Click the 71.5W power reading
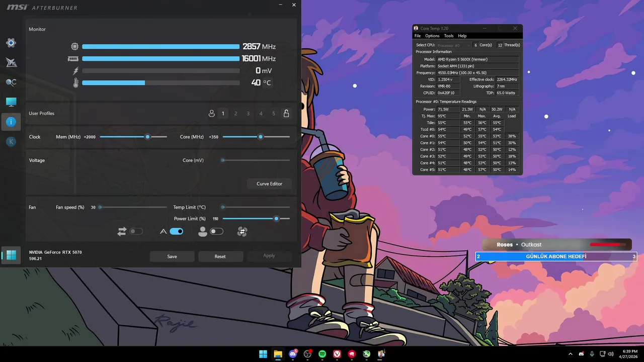Viewport: 644px width, 362px height. [448, 109]
